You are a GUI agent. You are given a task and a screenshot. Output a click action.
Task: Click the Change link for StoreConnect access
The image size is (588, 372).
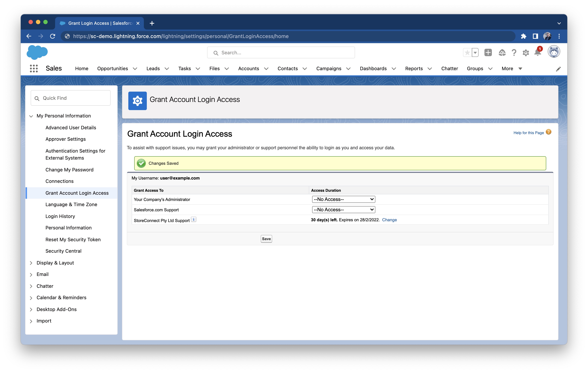(x=389, y=220)
